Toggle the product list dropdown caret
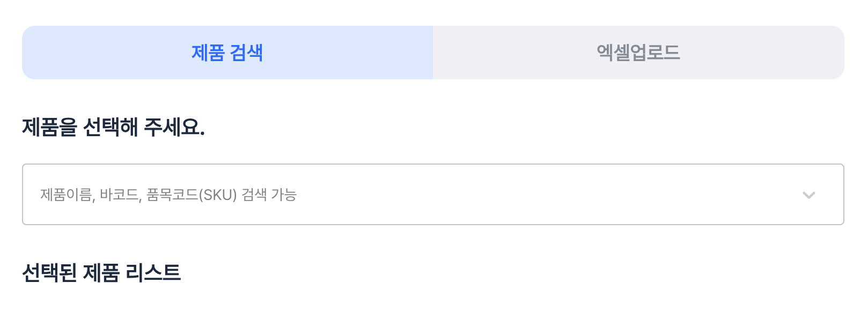The width and height of the screenshot is (868, 312). point(808,195)
